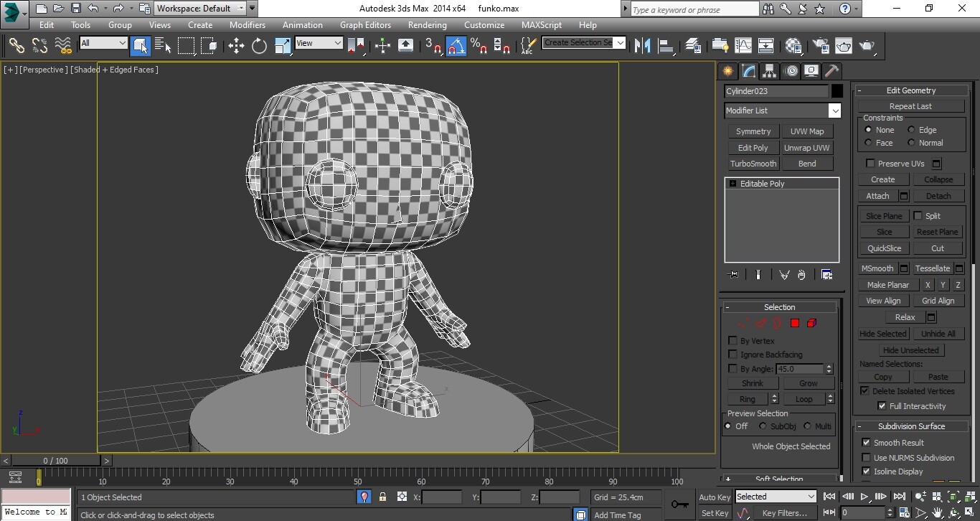Pin the modifier stack
The image size is (980, 521).
coord(733,274)
